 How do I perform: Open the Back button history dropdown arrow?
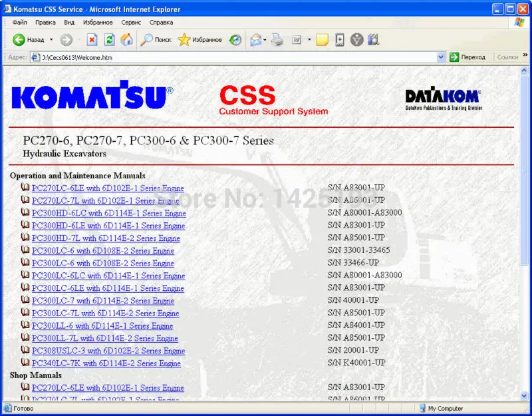coord(51,39)
